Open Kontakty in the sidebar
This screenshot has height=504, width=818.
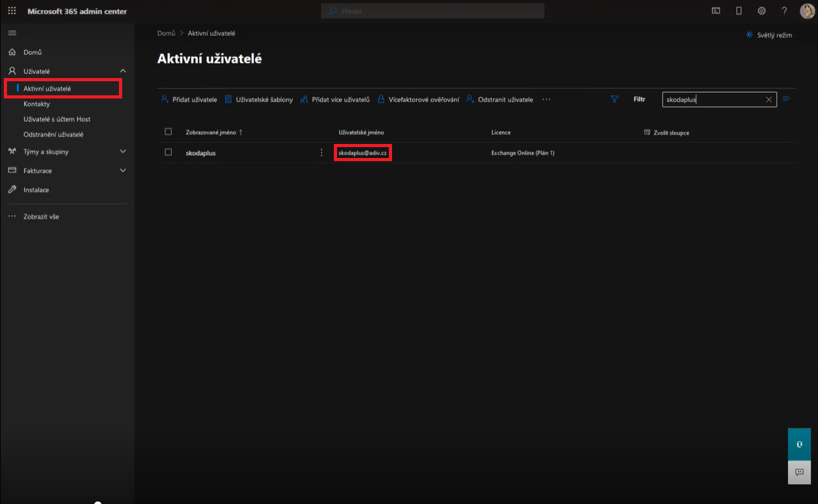coord(36,104)
